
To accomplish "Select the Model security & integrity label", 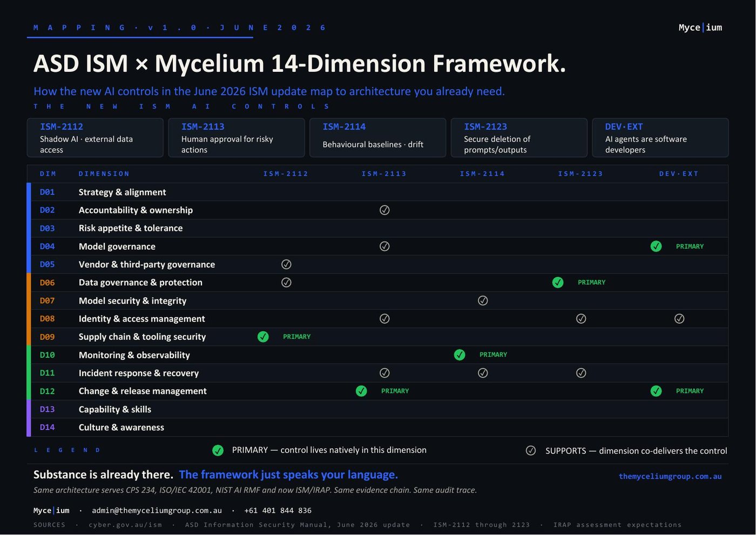I will (132, 300).
